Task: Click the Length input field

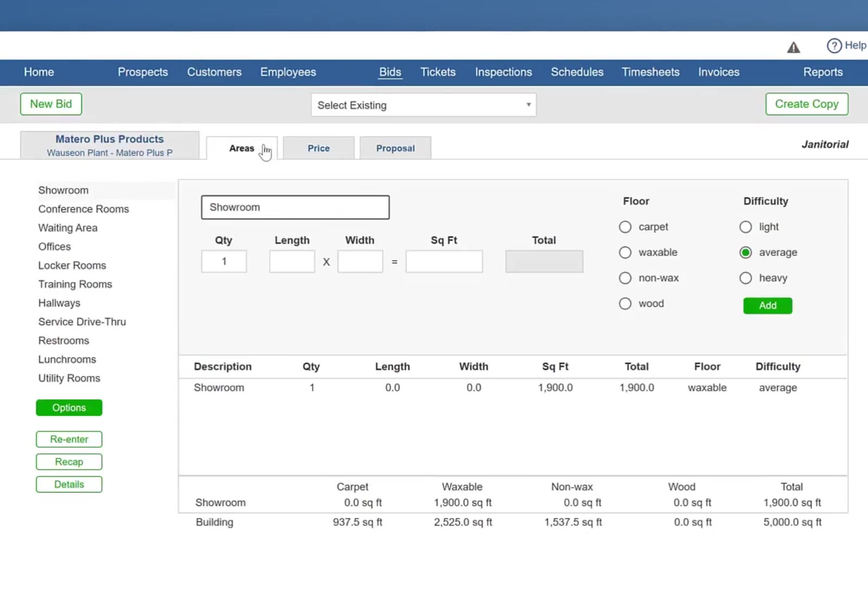Action: [x=292, y=261]
